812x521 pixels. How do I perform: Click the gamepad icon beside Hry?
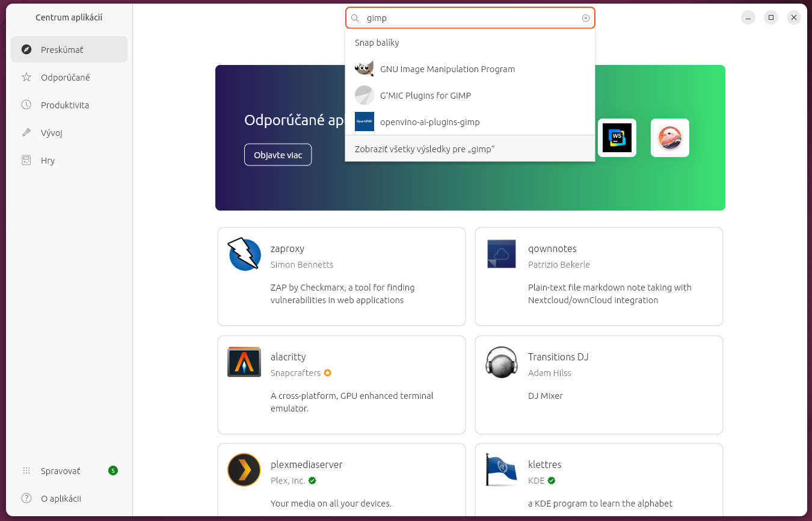(26, 160)
